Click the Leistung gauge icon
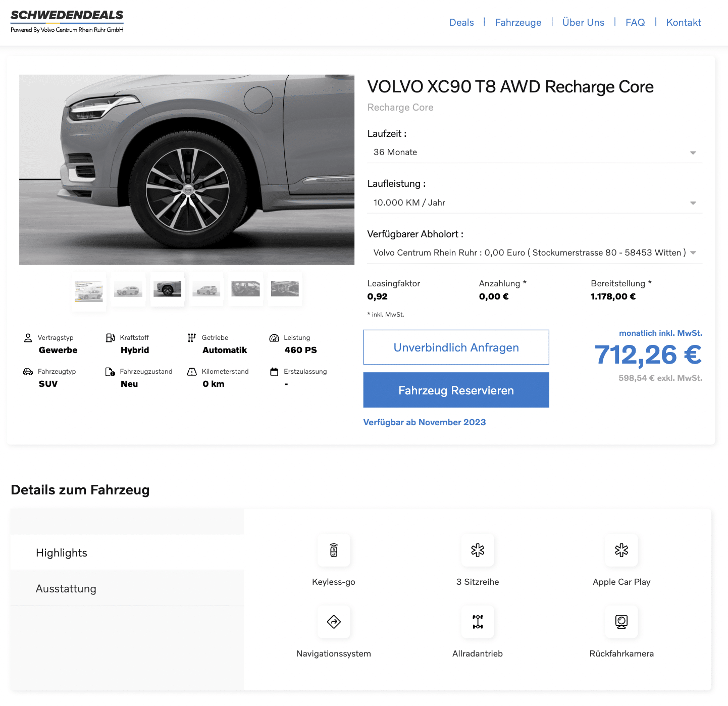The width and height of the screenshot is (728, 706). (274, 338)
